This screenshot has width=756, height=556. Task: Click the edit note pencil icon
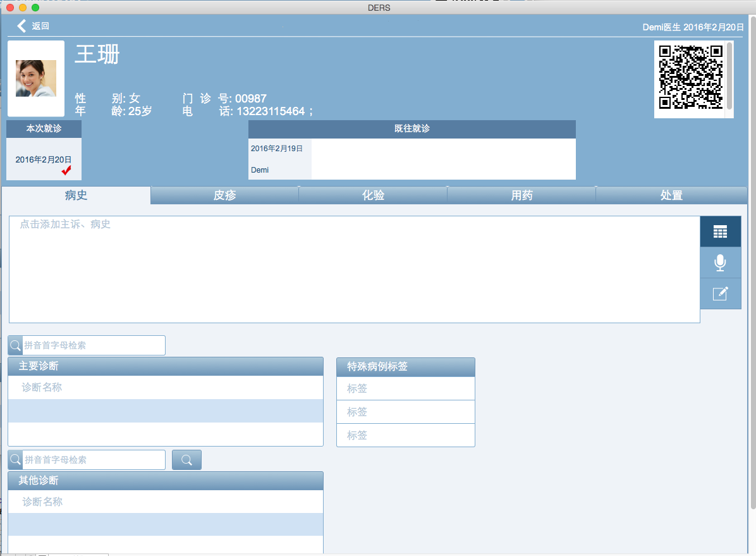[720, 293]
